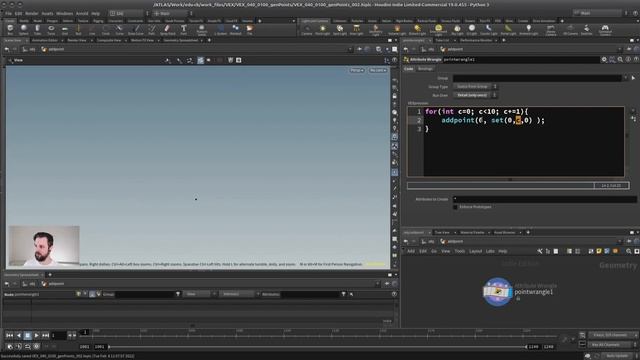Select the Spray Paint shelf tool
640x360 pixels.
coord(167,29)
